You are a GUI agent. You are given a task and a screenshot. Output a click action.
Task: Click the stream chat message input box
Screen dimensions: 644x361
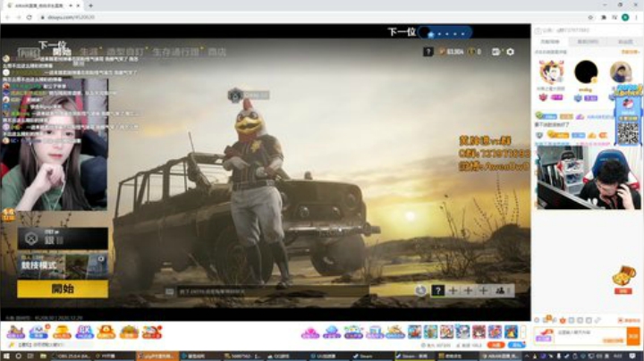click(580, 336)
